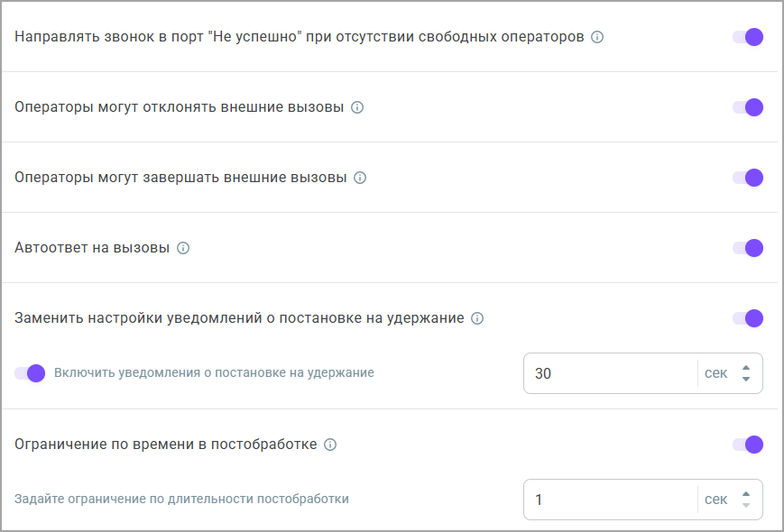The image size is (784, 532).
Task: View the hint for "Операторы могут завершать внешние вызовы"
Action: [361, 178]
